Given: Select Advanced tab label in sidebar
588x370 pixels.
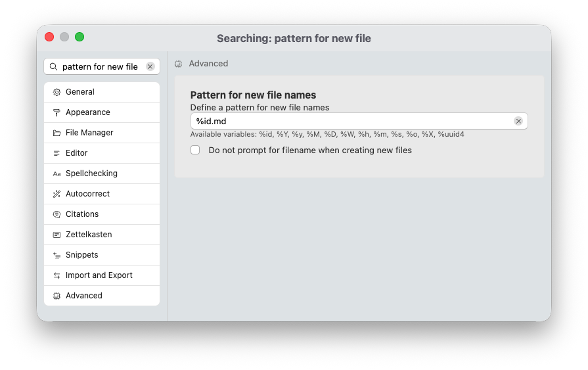Looking at the screenshot, I should 84,296.
